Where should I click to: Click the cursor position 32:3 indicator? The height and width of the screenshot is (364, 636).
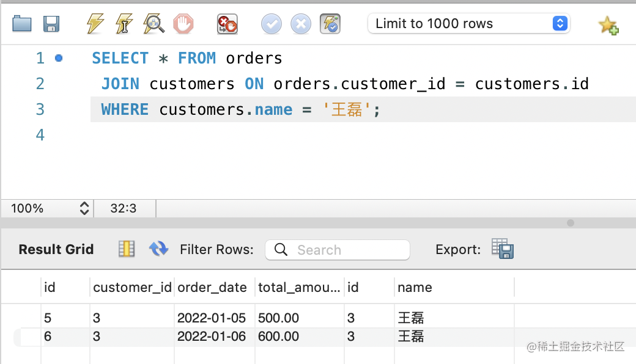[x=124, y=208]
